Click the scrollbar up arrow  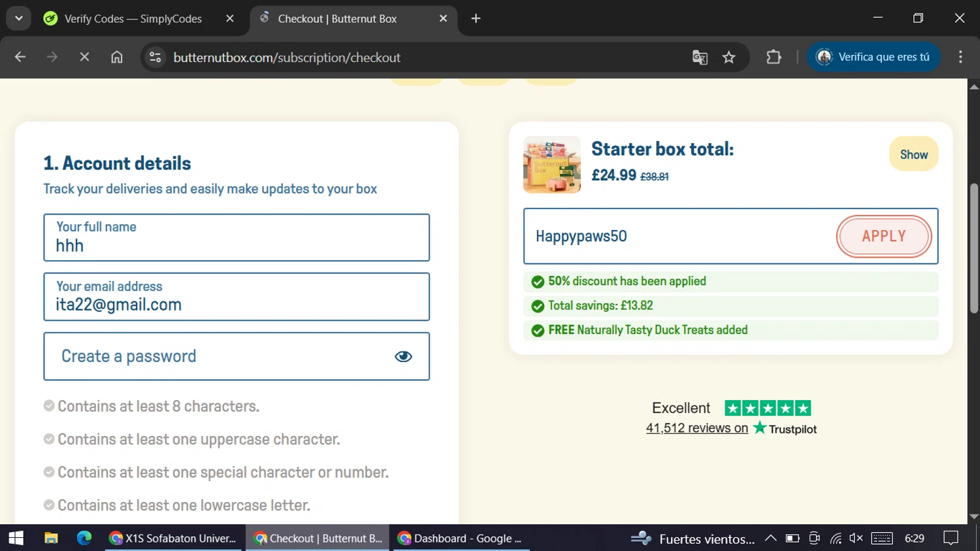point(974,86)
